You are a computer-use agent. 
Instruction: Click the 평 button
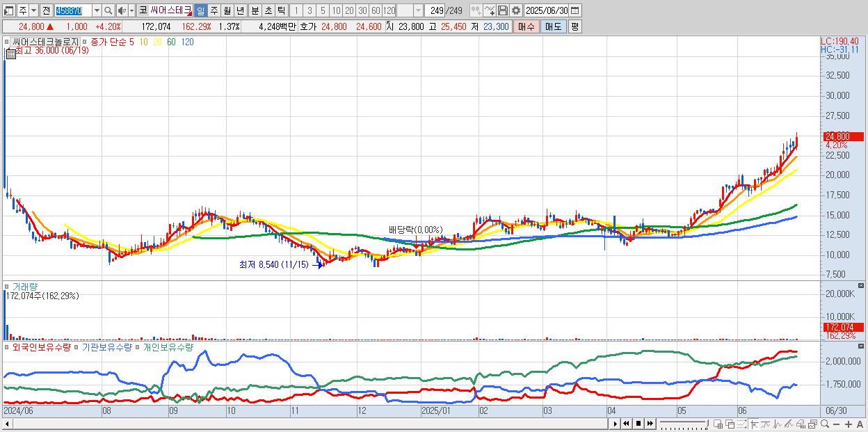click(x=574, y=26)
